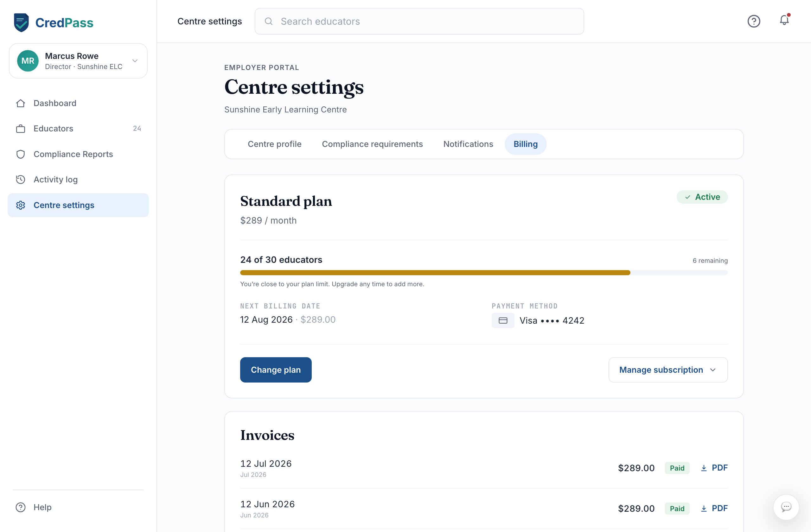Switch to the Centre profile tab
Viewport: 811px width, 532px height.
(x=274, y=144)
